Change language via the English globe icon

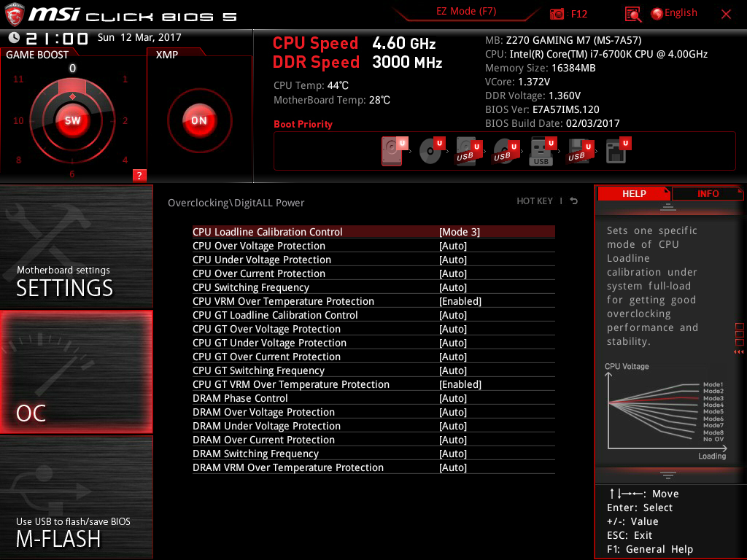(x=657, y=14)
